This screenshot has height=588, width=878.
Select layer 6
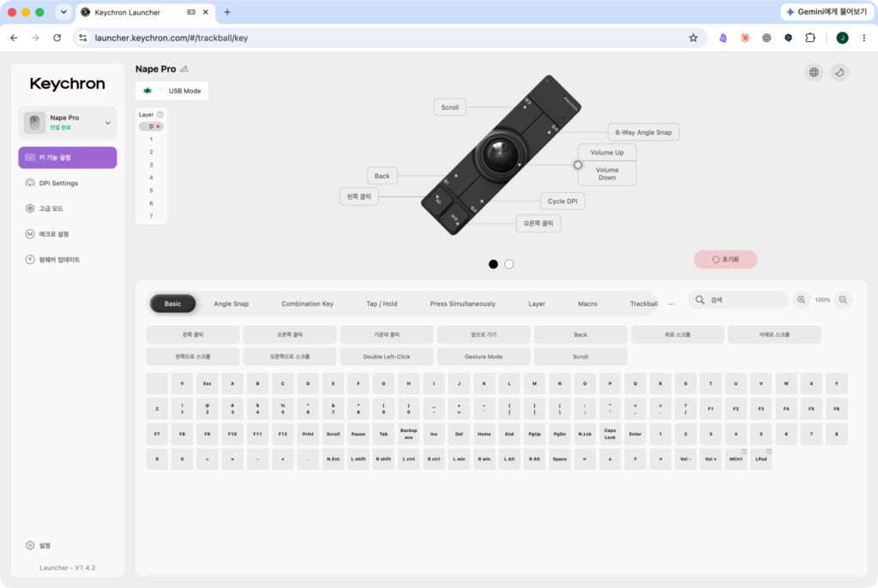coord(151,203)
